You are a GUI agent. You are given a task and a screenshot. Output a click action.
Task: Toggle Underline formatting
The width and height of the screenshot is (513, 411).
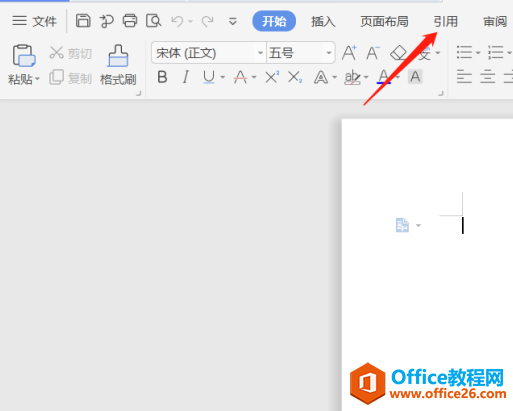[x=209, y=77]
